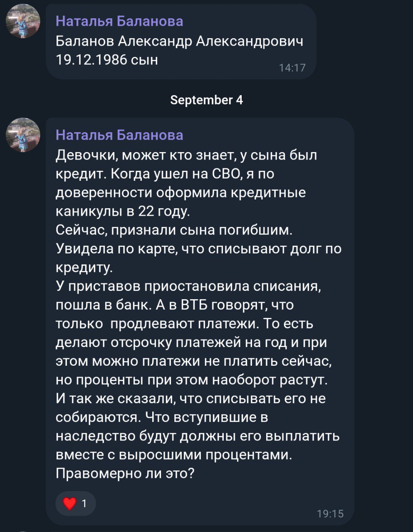Viewport: 413px width, 532px height.
Task: Click the text Баланов Александр Александрович
Action: [x=179, y=41]
